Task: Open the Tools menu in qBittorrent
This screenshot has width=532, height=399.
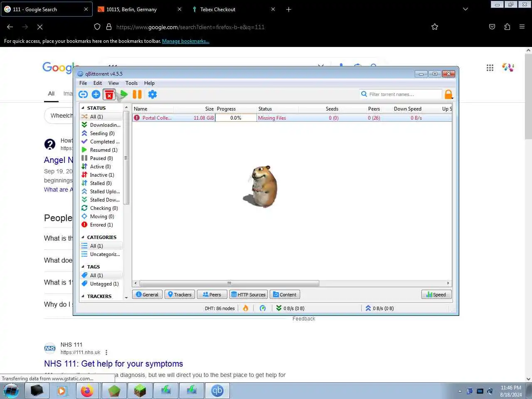Action: [x=131, y=83]
